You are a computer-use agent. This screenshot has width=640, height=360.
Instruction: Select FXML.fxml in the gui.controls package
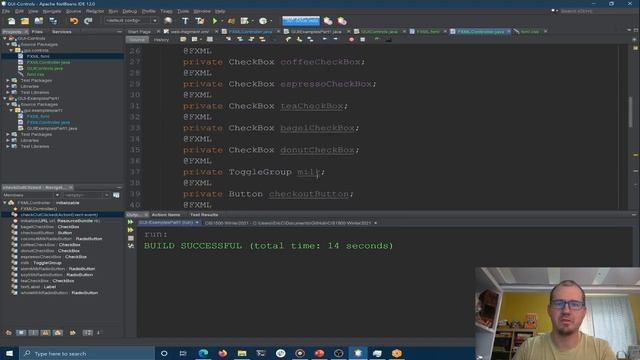coord(38,56)
